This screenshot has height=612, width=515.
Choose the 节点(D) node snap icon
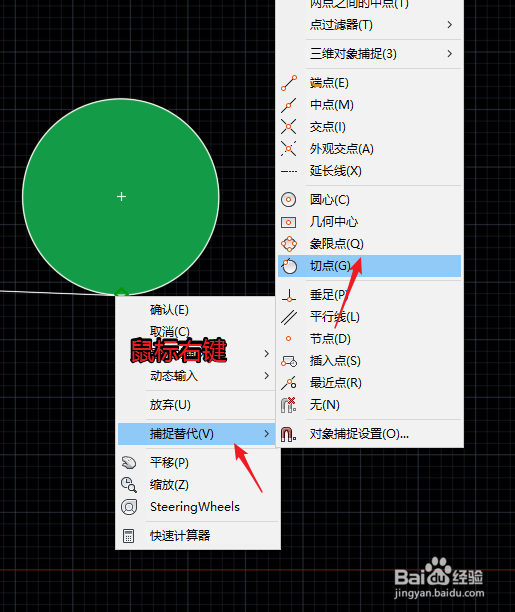(x=289, y=339)
